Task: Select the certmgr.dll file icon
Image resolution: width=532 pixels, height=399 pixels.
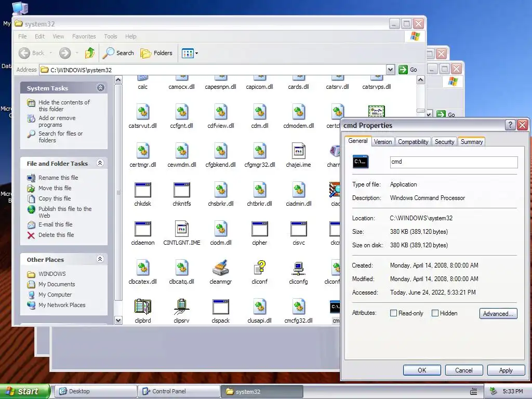Action: tap(142, 151)
